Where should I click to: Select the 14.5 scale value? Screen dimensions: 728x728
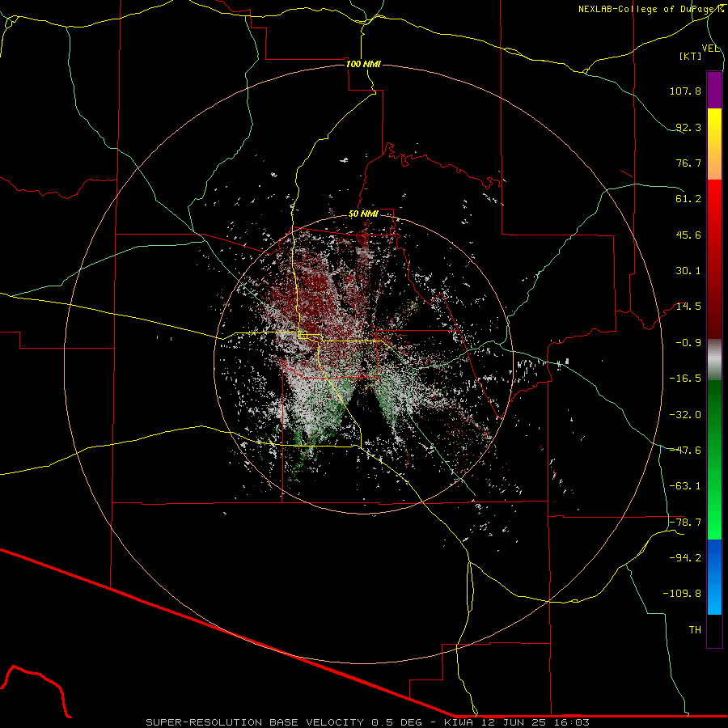688,307
